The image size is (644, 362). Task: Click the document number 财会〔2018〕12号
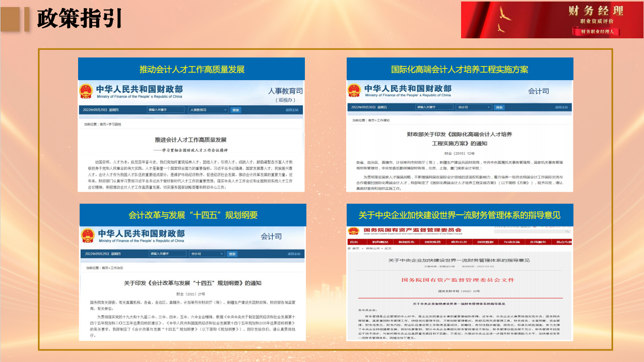pos(460,153)
